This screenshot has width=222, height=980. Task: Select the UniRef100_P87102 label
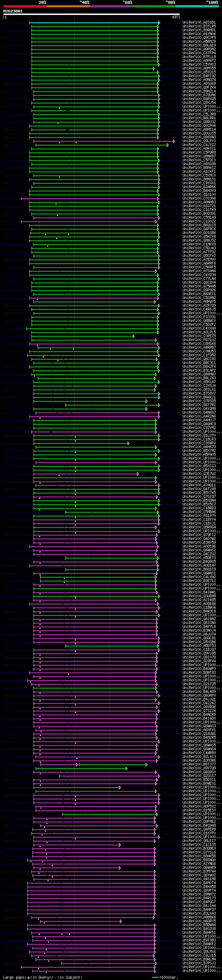pos(199,340)
